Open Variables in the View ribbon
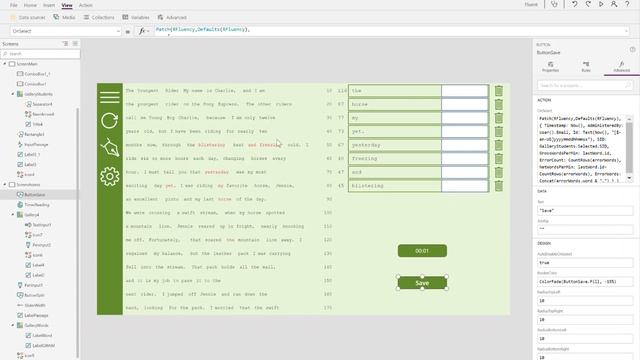Viewport: 640px width, 360px height. (x=136, y=18)
